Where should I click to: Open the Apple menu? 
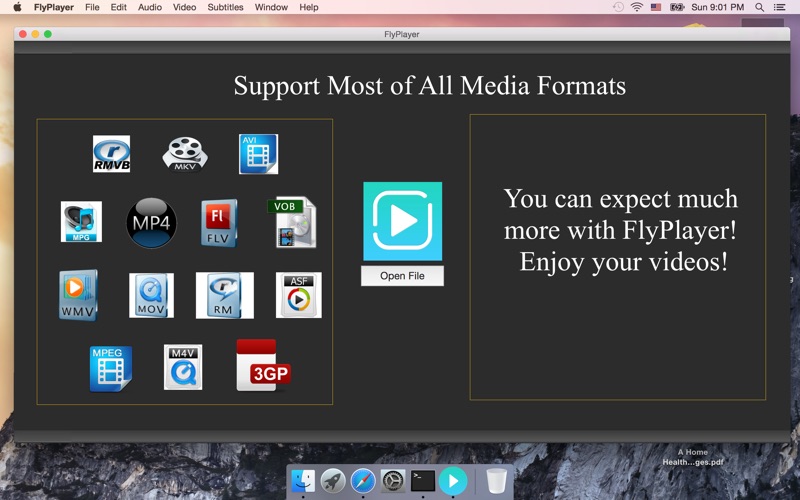coord(17,7)
